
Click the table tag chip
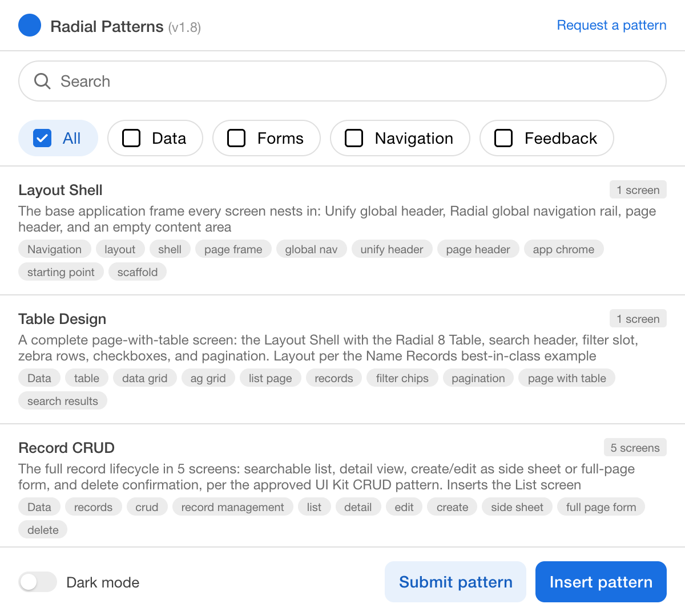(87, 378)
